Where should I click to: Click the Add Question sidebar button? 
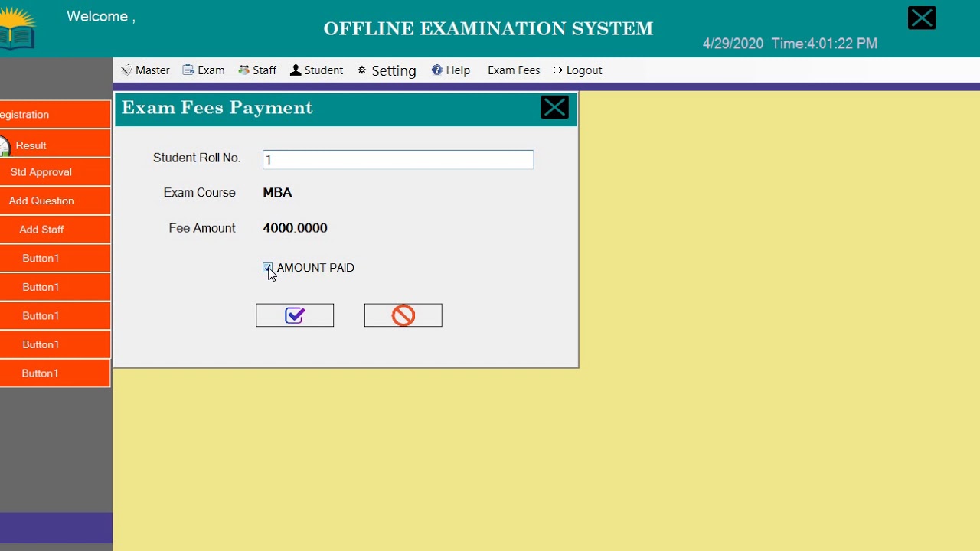pos(55,201)
